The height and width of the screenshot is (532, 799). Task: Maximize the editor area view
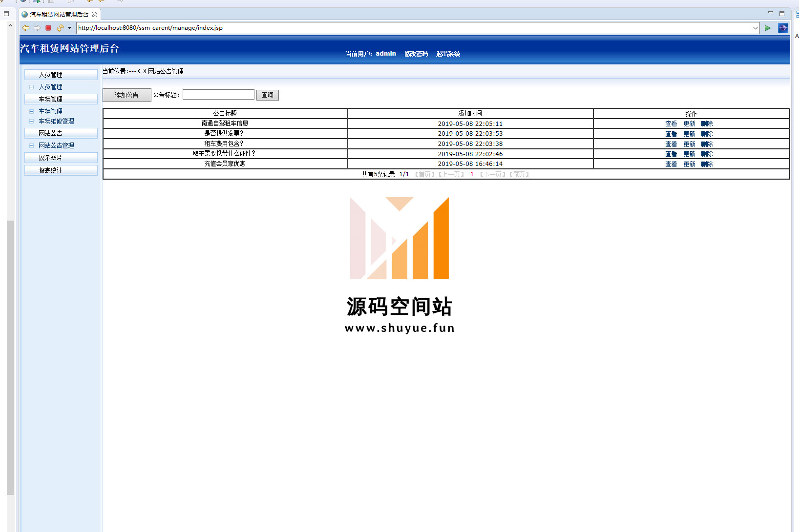[x=782, y=13]
